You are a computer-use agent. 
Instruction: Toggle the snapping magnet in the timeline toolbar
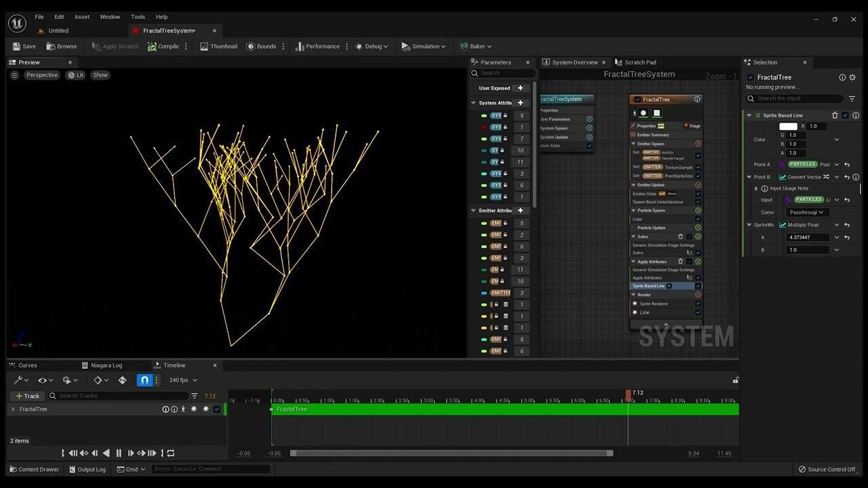tap(144, 380)
